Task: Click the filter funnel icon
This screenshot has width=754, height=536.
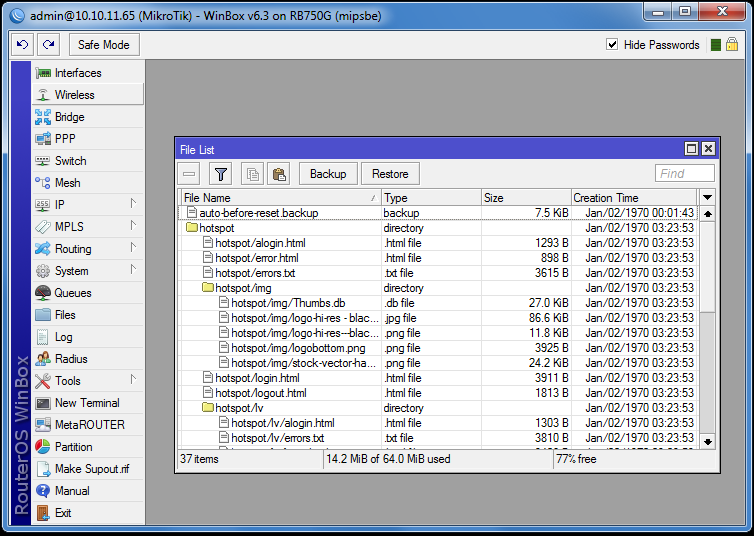Action: [221, 174]
